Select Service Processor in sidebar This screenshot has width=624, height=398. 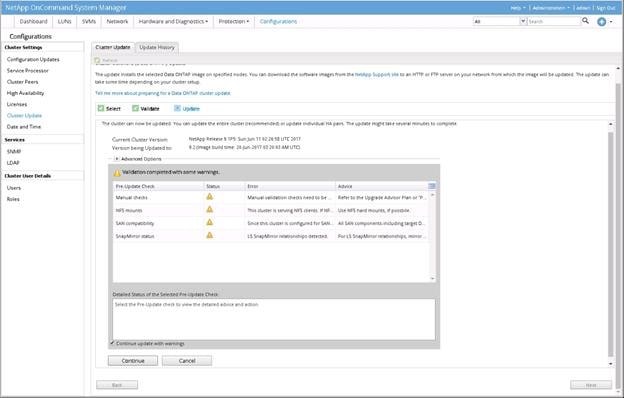[27, 70]
